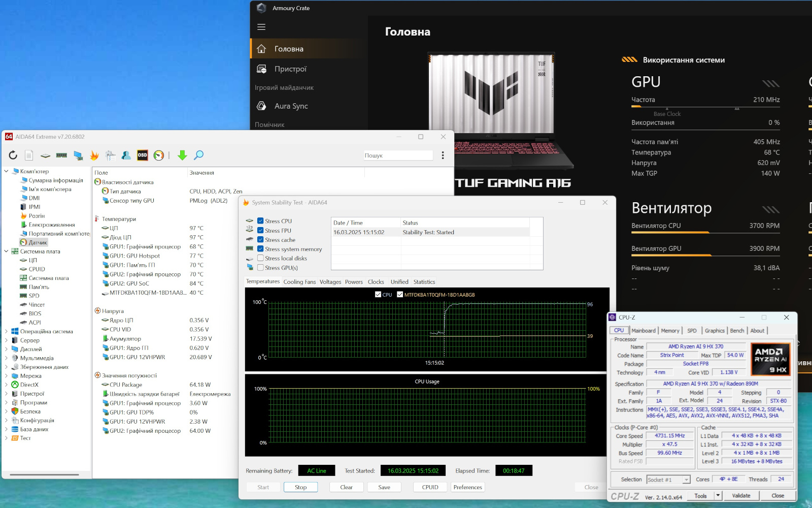Switch to Cooling Fans tab
Screen dimensions: 812x508
[299, 282]
